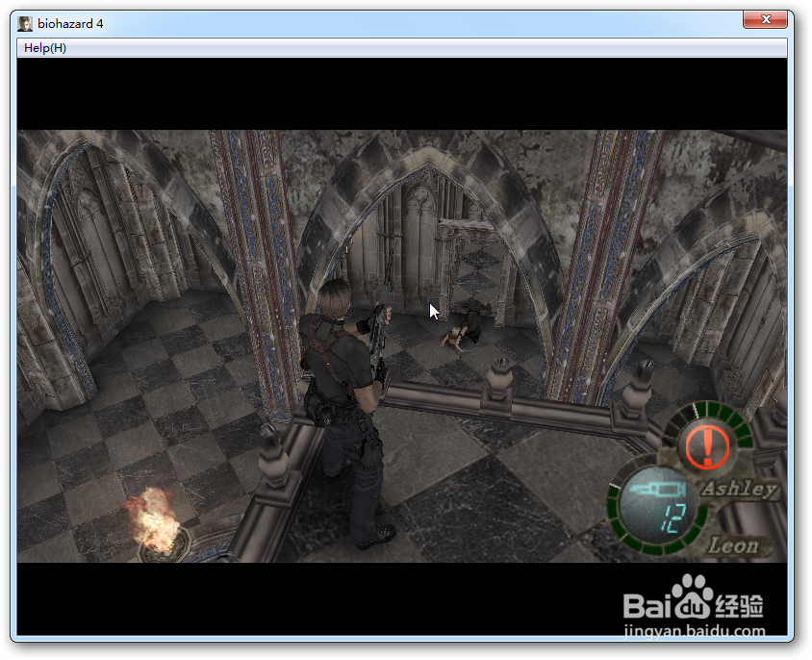This screenshot has width=812, height=660.
Task: Click the Ashley name label
Action: (x=739, y=489)
